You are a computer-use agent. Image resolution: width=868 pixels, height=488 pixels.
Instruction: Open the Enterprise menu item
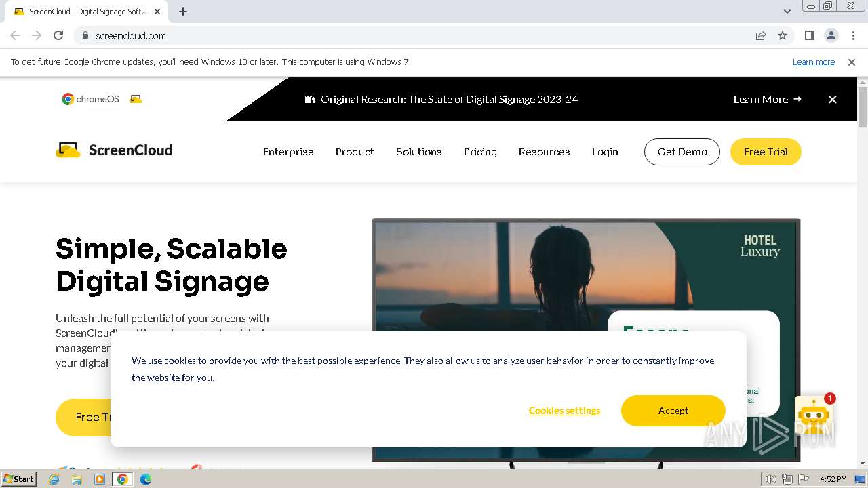pos(288,152)
